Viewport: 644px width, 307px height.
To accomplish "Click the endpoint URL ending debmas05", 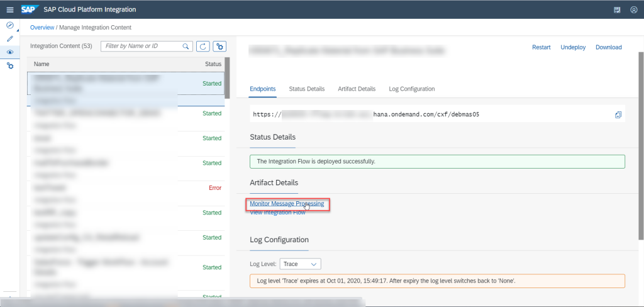I will click(366, 114).
